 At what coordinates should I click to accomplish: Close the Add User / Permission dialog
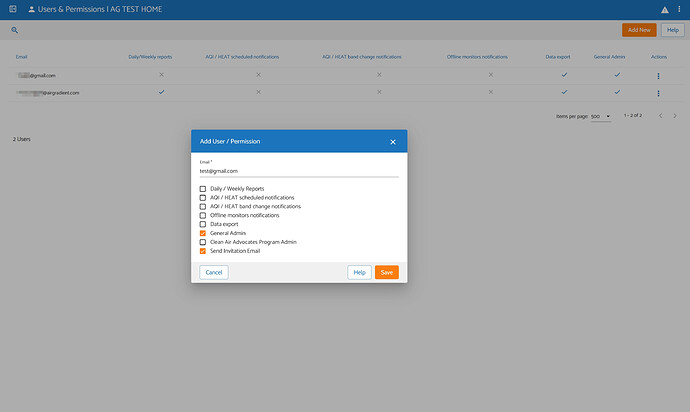click(x=393, y=142)
